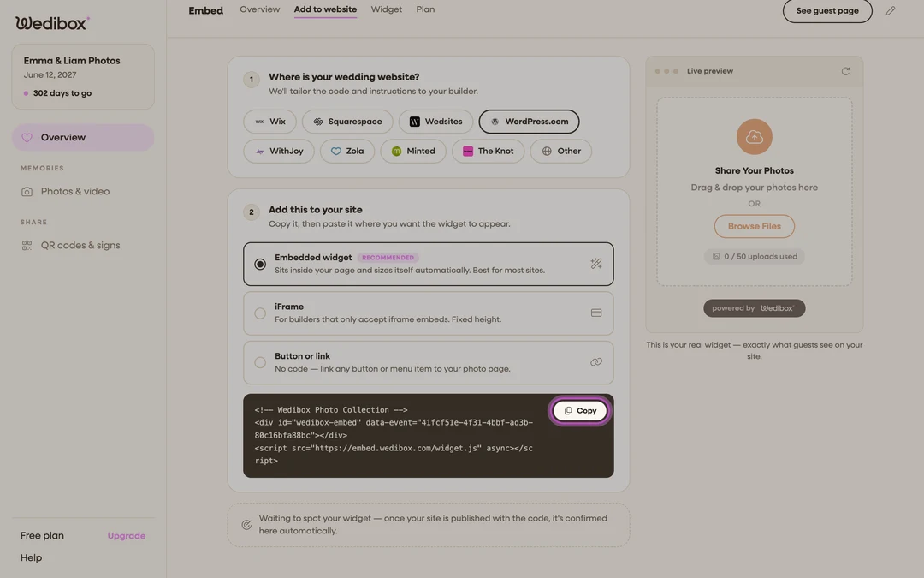Open QR codes & signs in sidebar
Viewport: 924px width, 578px height.
[83, 246]
